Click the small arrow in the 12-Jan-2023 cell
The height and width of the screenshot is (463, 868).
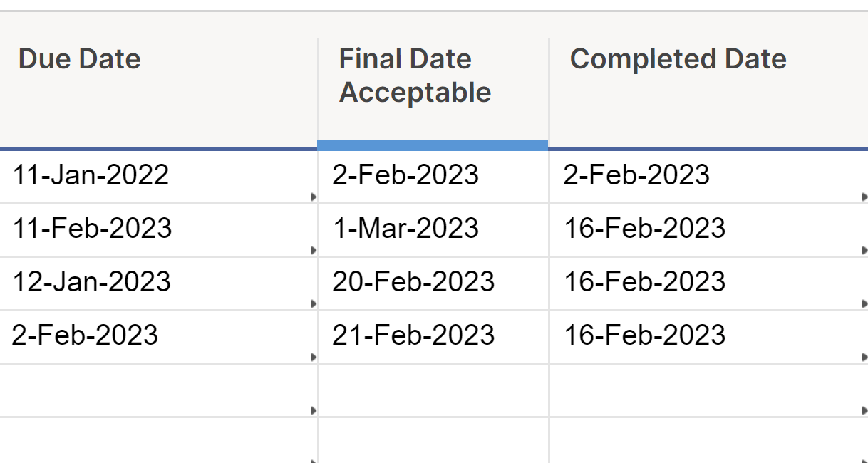[314, 304]
